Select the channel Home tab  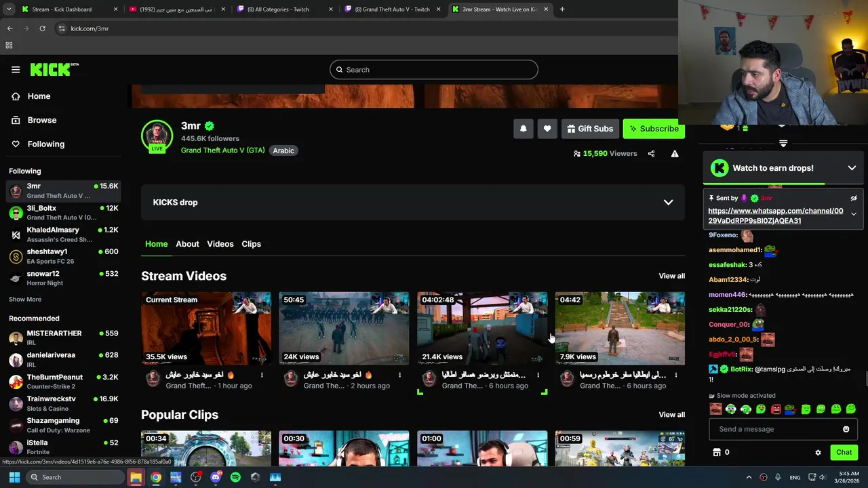pyautogui.click(x=156, y=244)
